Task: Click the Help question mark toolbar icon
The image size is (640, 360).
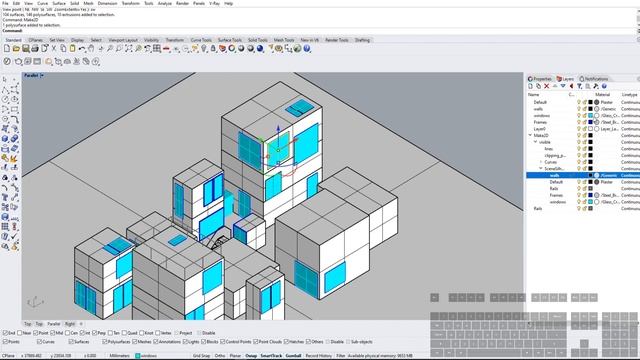Action: 307,49
